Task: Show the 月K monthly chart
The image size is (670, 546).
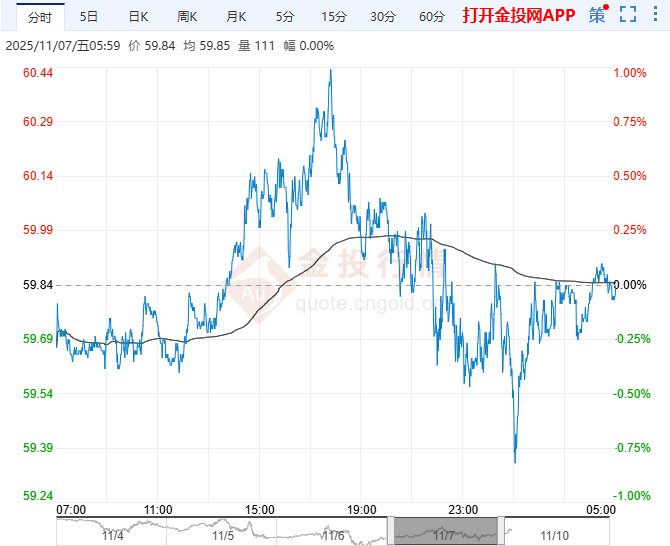Action: click(x=236, y=16)
